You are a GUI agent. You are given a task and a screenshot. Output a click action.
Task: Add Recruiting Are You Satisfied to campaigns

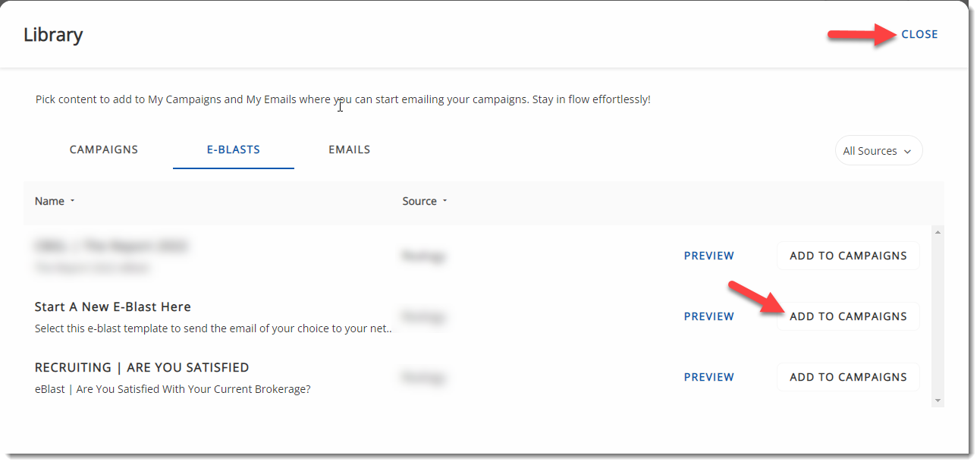(848, 377)
